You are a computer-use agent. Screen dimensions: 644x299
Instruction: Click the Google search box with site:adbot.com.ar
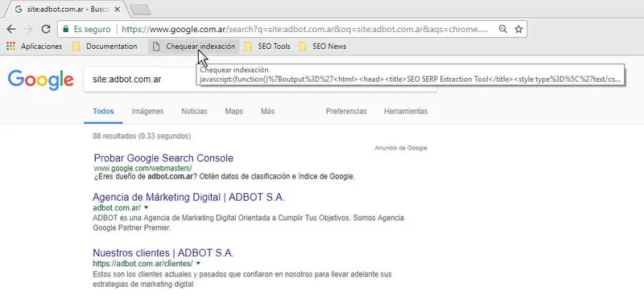click(x=259, y=79)
